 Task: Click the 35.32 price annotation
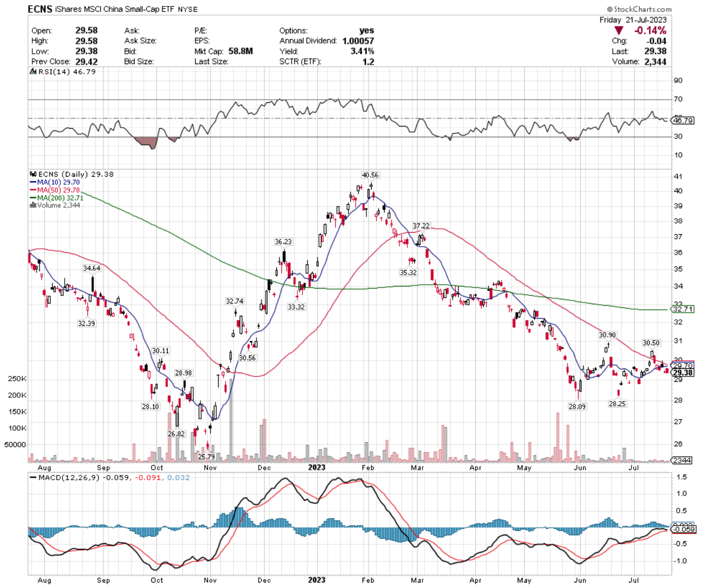pyautogui.click(x=408, y=272)
